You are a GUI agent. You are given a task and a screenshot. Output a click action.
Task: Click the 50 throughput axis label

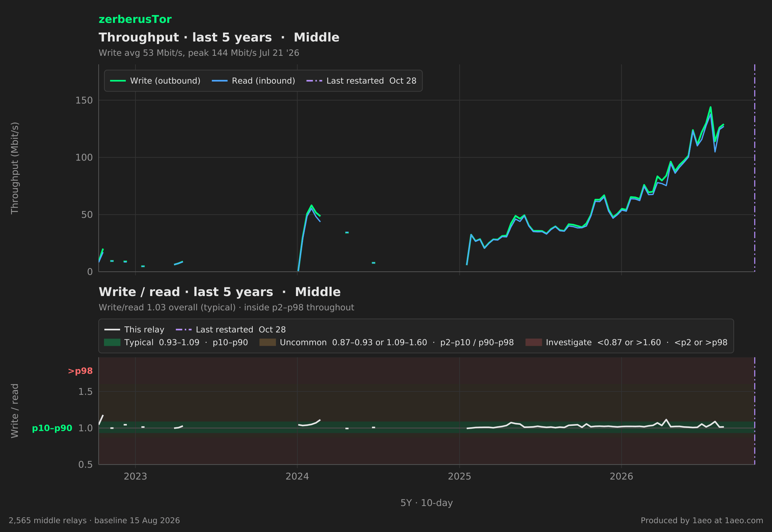87,215
